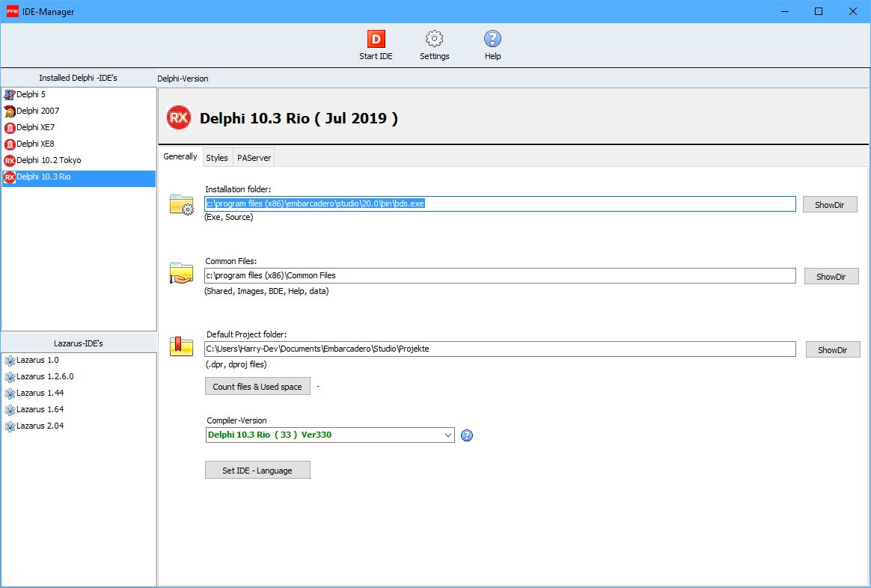This screenshot has height=588, width=871.
Task: Select Delphi 2007 in installed IDEs
Action: click(79, 111)
